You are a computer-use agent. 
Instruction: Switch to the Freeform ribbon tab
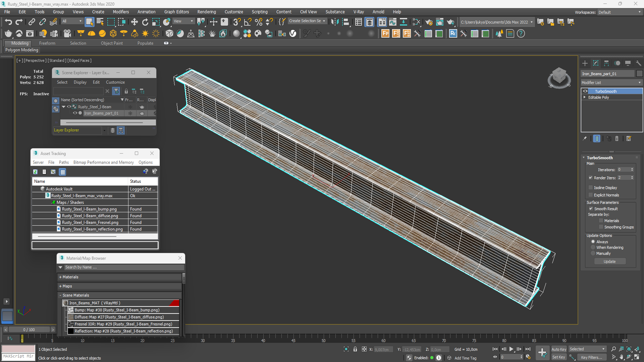47,43
